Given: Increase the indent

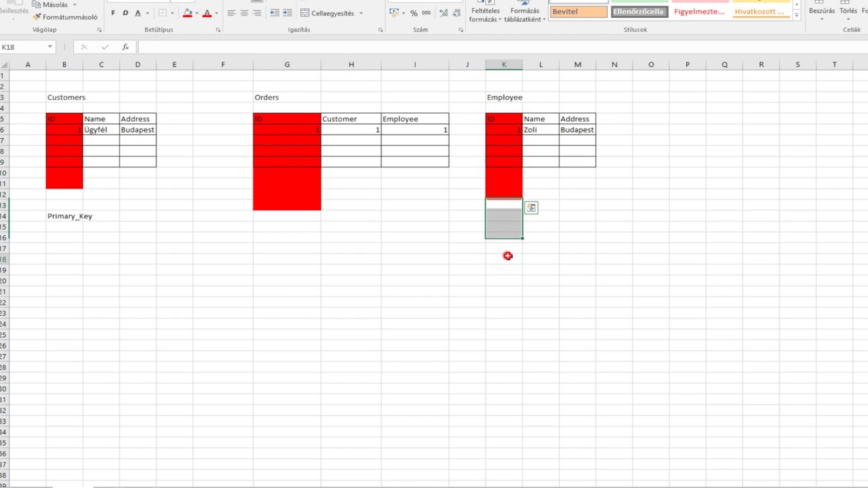Looking at the screenshot, I should tap(288, 13).
